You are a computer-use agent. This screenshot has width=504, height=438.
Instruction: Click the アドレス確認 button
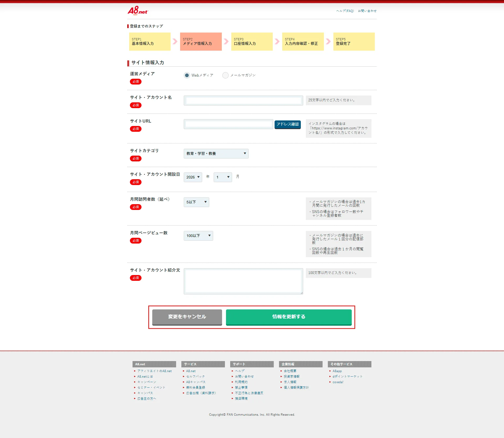click(288, 124)
